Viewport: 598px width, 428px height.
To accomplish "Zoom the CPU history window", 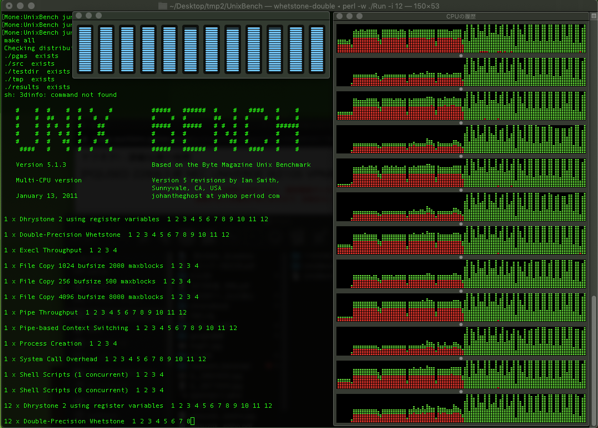I will (359, 16).
